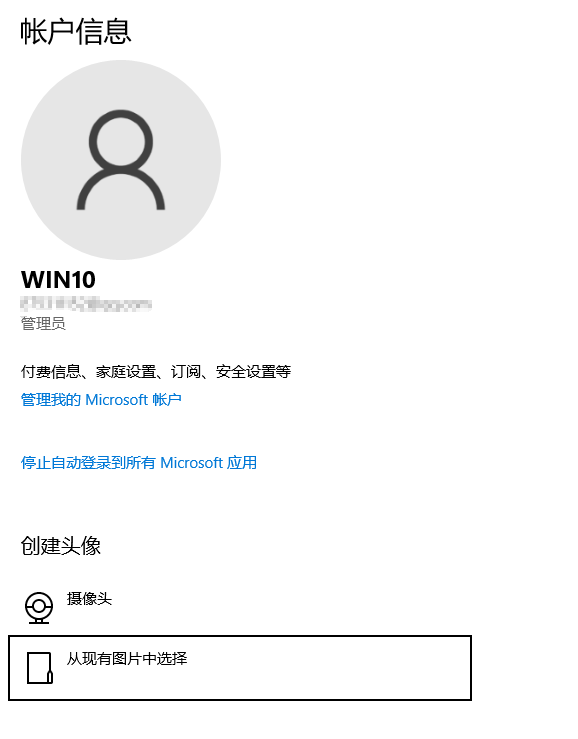Click the 管理员 role label
Screen dimensions: 578x739
coord(43,323)
